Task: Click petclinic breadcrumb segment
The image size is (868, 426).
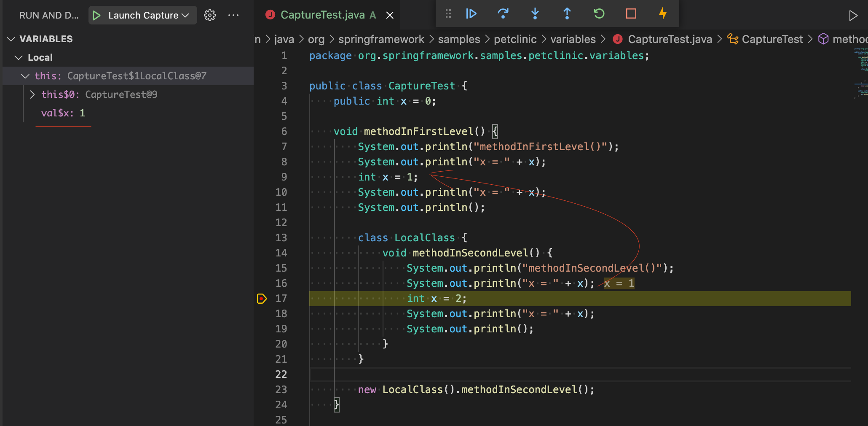Action: click(x=515, y=39)
